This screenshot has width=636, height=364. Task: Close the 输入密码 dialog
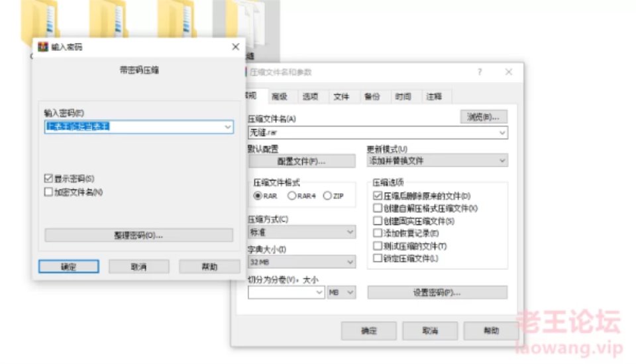point(236,46)
